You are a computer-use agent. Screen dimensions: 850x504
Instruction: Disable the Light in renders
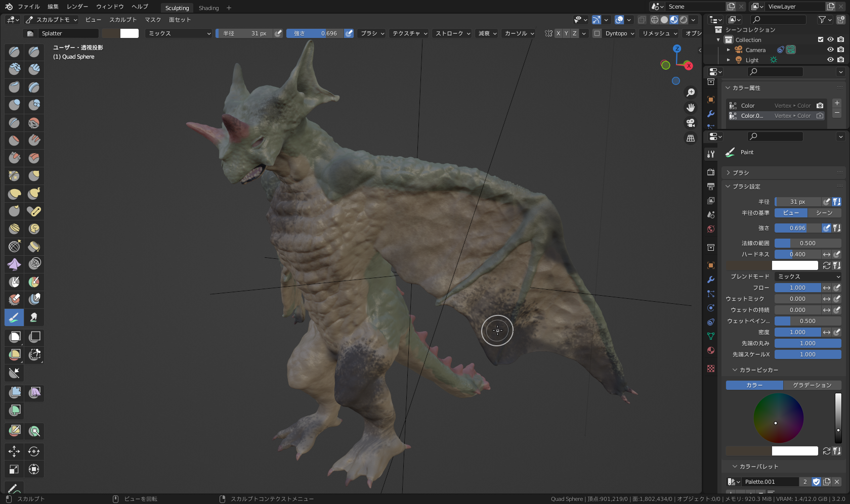(840, 60)
